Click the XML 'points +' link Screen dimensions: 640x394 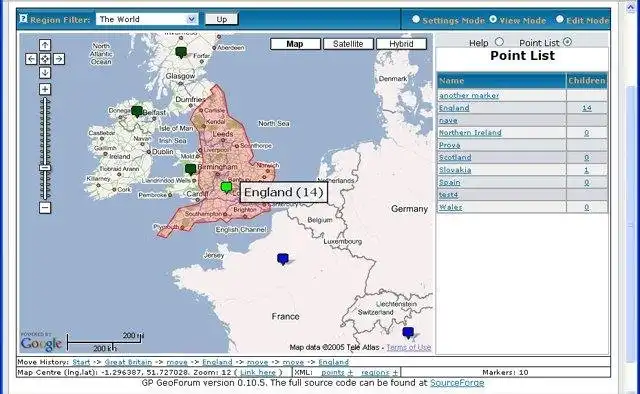(337, 372)
